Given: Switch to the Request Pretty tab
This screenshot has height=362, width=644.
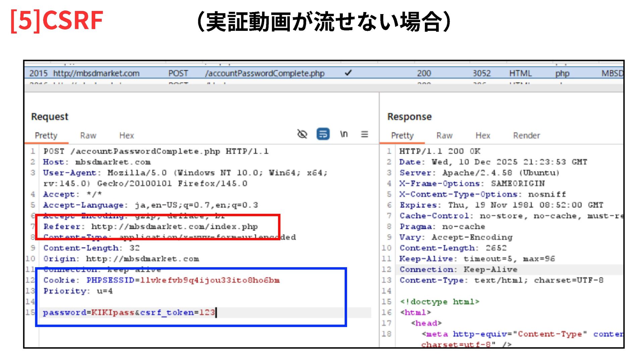Looking at the screenshot, I should 46,135.
